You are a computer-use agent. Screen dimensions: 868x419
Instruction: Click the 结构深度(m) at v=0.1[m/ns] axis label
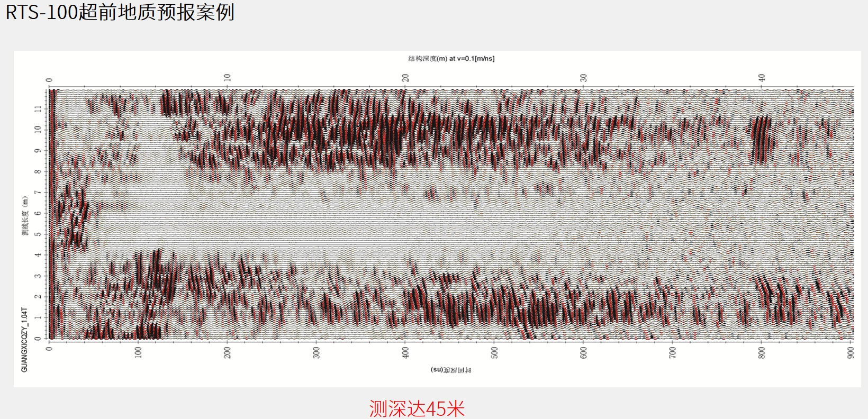tap(451, 59)
